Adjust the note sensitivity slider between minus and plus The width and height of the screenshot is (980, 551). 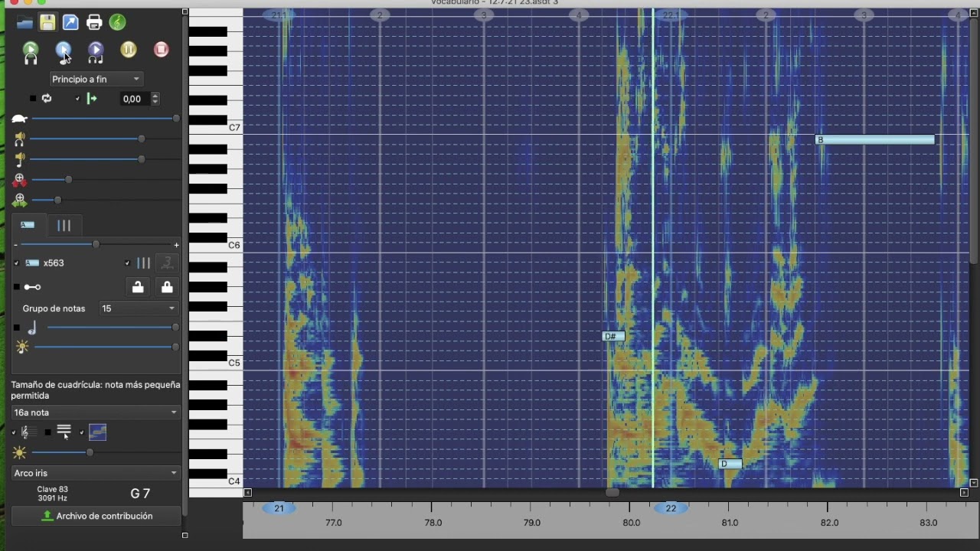96,244
